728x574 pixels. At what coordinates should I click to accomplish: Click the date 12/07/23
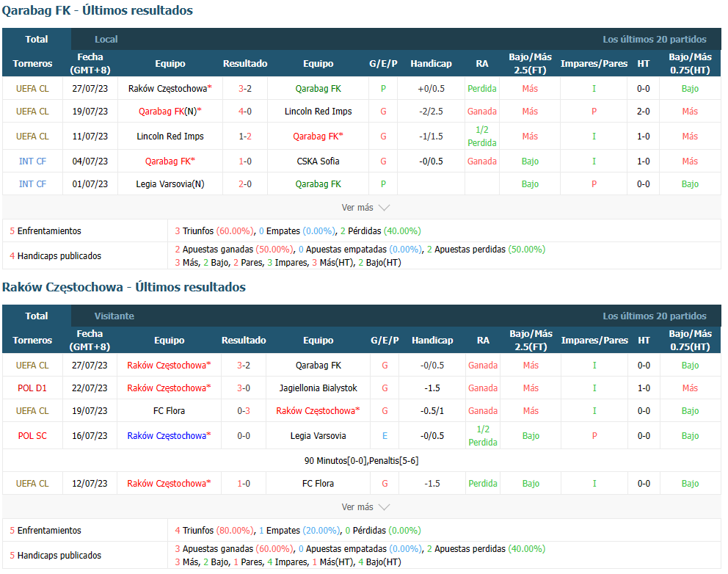click(x=90, y=484)
